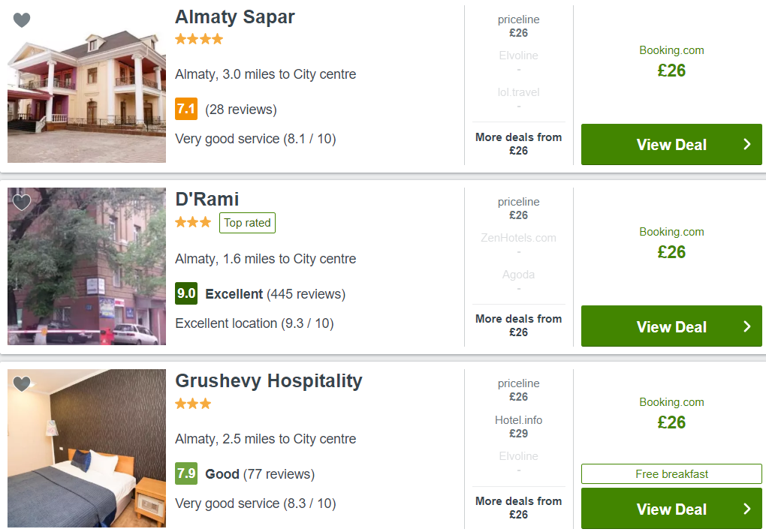Screen dimensions: 766x532
Task: Open D'Rami building photo
Action: point(86,266)
